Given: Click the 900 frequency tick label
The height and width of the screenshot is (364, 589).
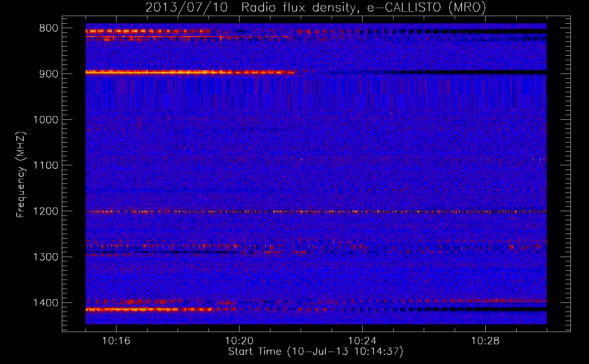Looking at the screenshot, I should 49,74.
